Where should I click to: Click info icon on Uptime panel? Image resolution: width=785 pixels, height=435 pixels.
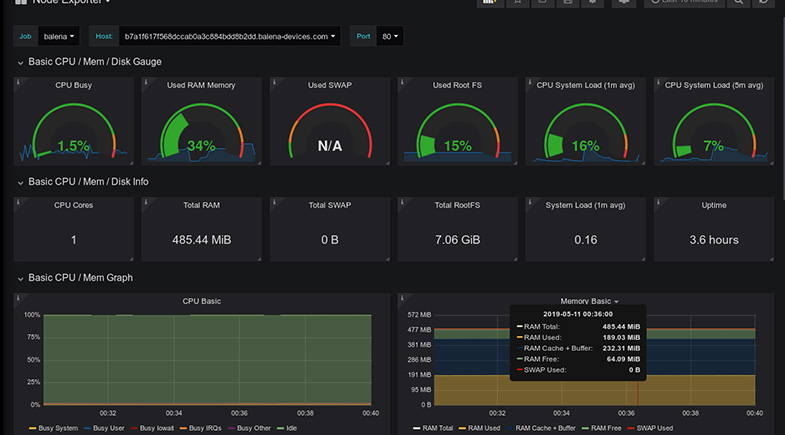tap(658, 202)
